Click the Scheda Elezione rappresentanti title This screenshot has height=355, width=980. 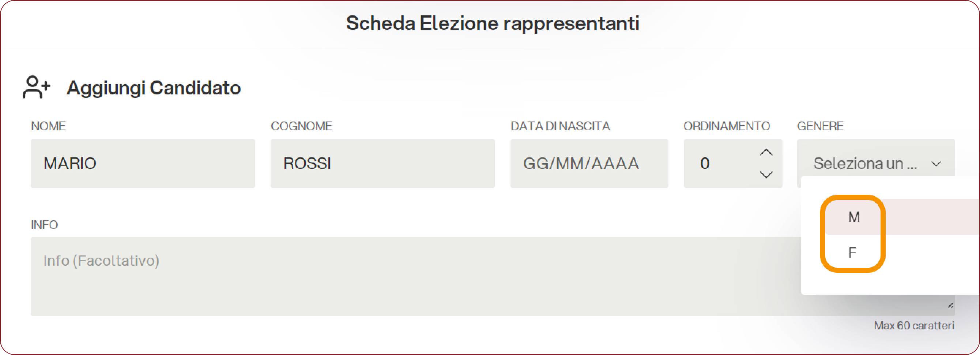click(492, 23)
